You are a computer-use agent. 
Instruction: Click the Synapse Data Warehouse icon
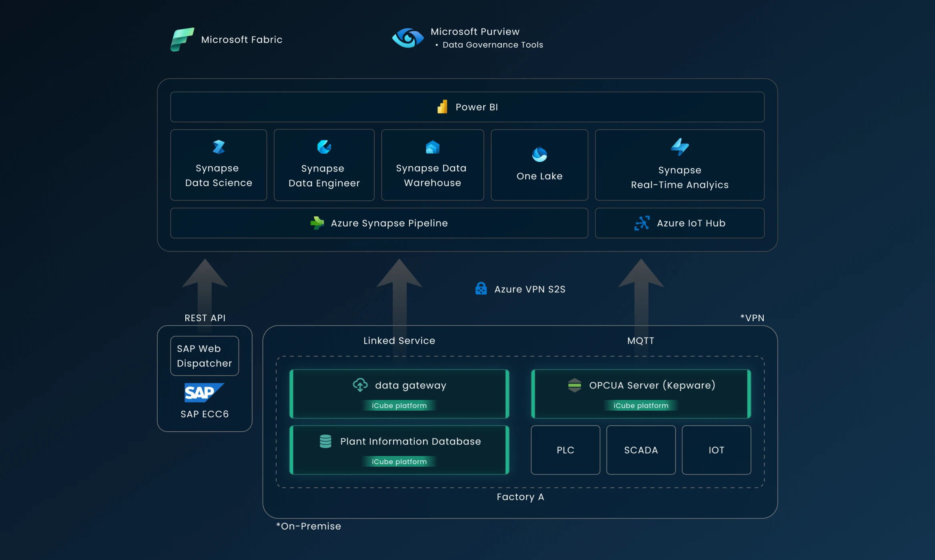coord(432,147)
